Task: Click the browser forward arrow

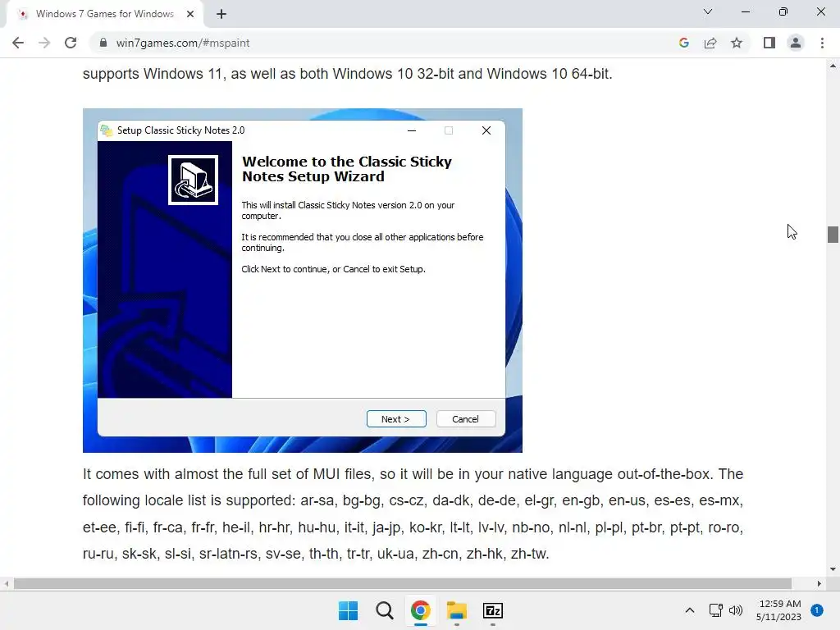Action: coord(44,43)
